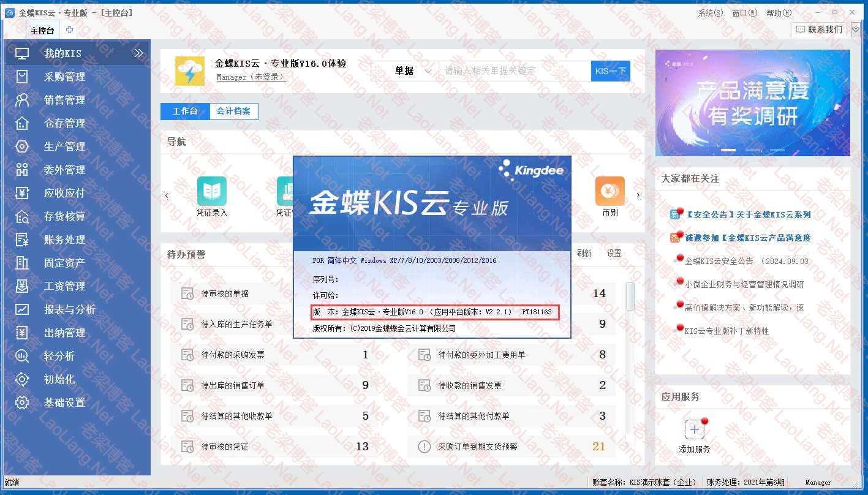
Task: Collapse sidebar using 我的KIS double chevron
Action: tap(138, 53)
